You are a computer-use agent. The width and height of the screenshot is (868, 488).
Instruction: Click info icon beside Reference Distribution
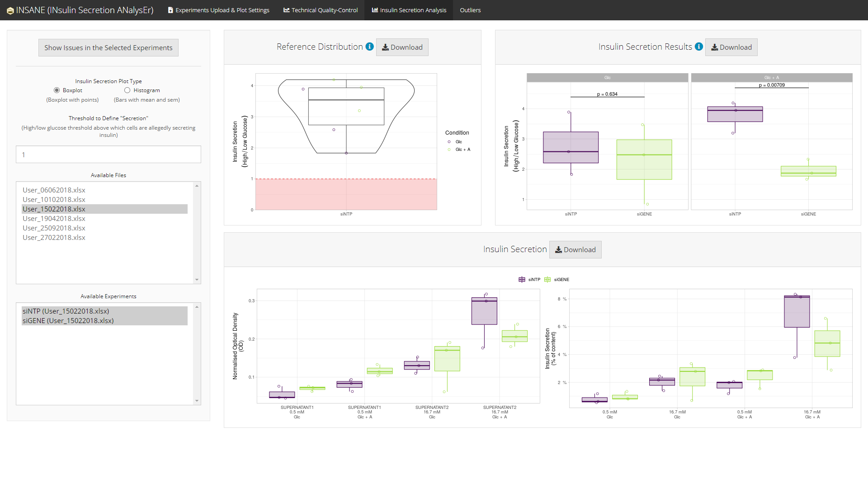click(x=369, y=47)
